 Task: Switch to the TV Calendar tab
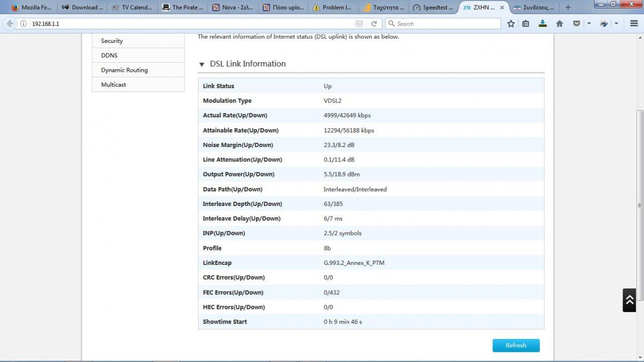coord(132,8)
